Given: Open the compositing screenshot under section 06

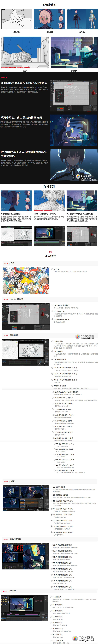Looking at the screenshot, I should coord(25,608).
